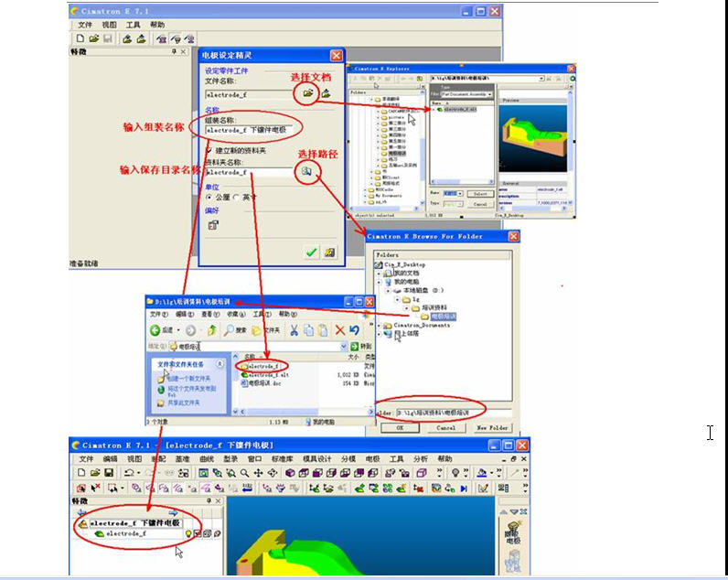
Task: Select the 电极培训.doc file in the Explorer list
Action: [261, 383]
